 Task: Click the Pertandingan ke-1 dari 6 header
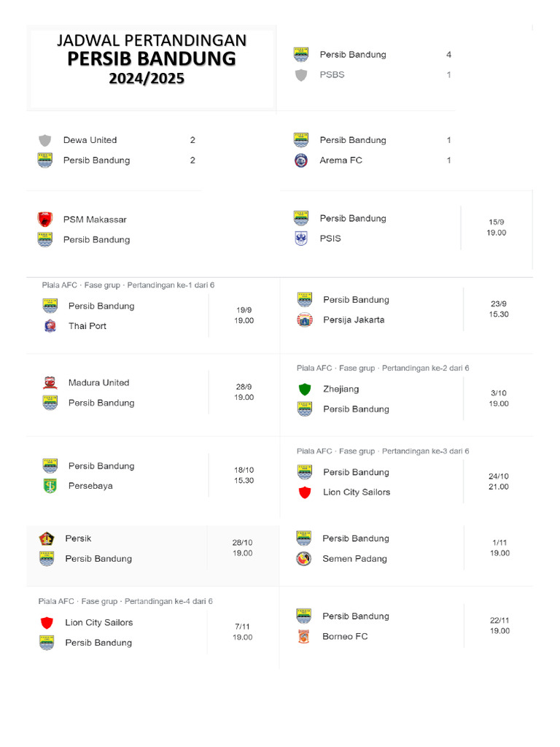171,285
